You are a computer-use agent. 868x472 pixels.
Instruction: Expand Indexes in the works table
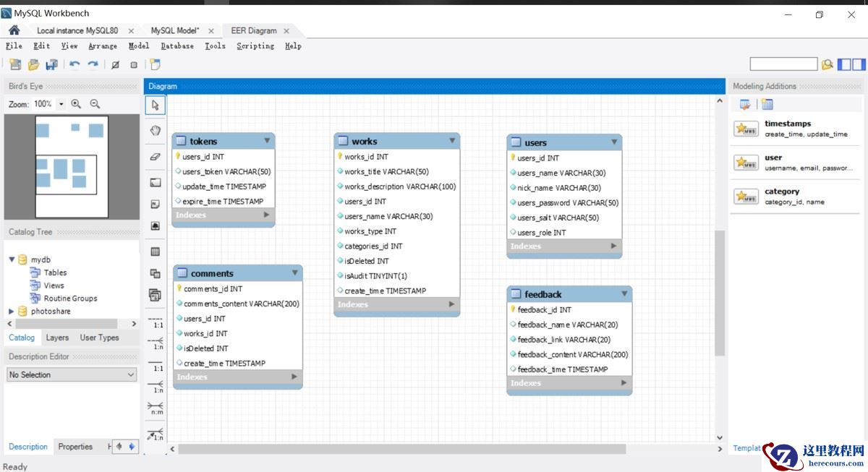point(452,304)
